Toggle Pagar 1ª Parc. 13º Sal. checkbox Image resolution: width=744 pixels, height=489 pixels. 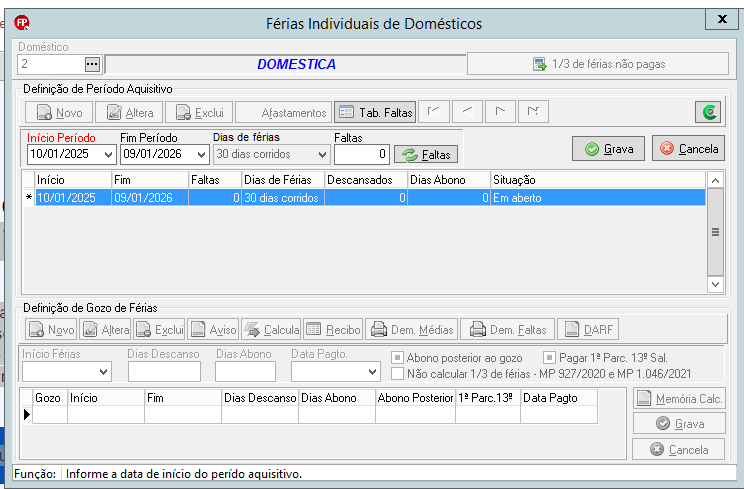pyautogui.click(x=549, y=358)
